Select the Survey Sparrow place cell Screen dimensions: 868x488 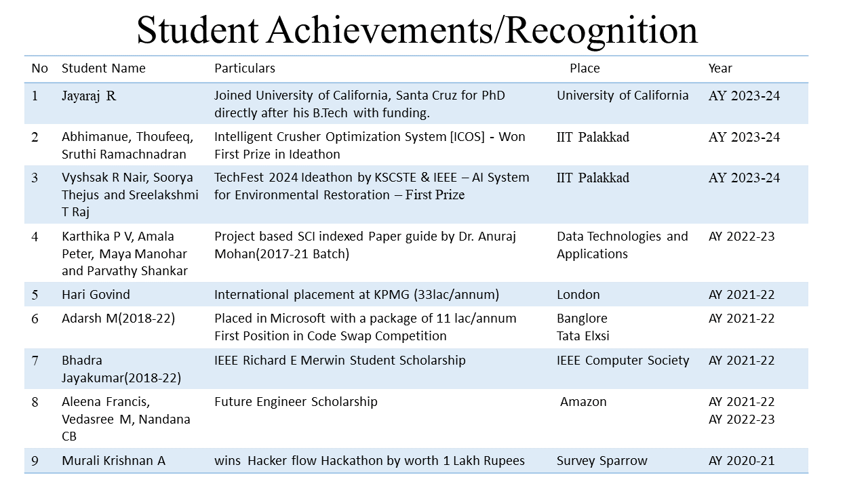click(602, 461)
